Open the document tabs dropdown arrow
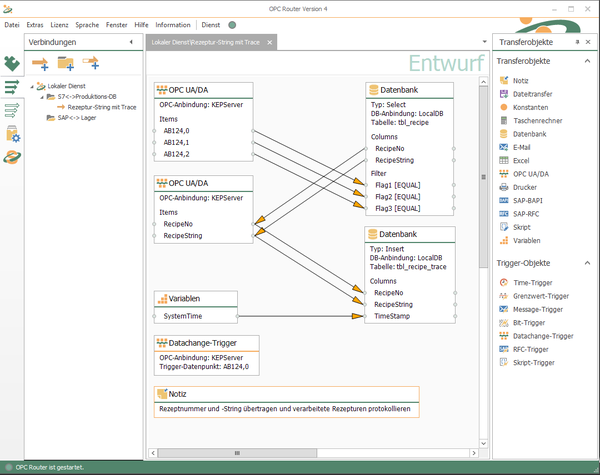 484,42
